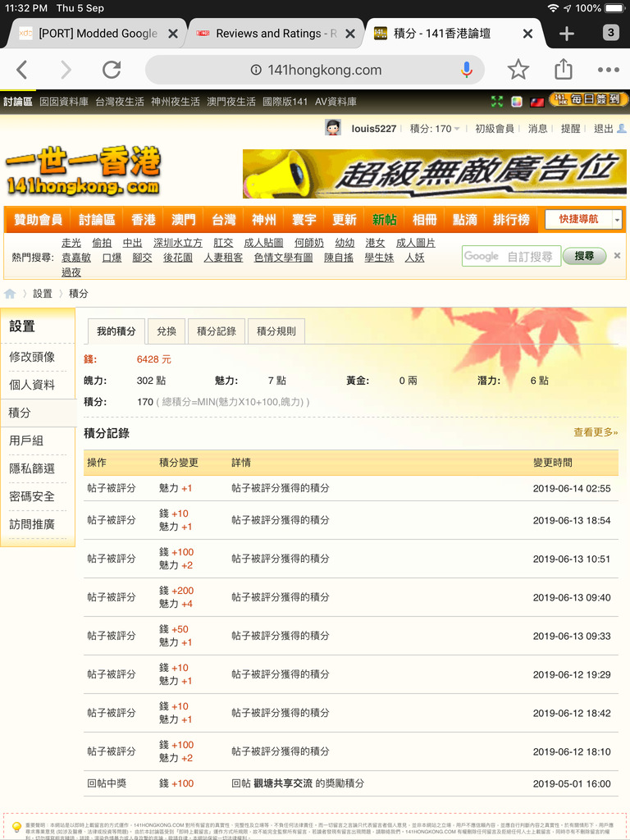Click the colorful theme palette icon
The image size is (630, 840).
coord(517,101)
